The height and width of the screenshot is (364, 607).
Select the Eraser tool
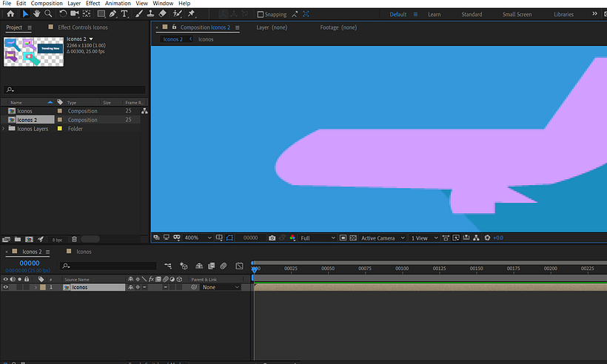(x=163, y=14)
